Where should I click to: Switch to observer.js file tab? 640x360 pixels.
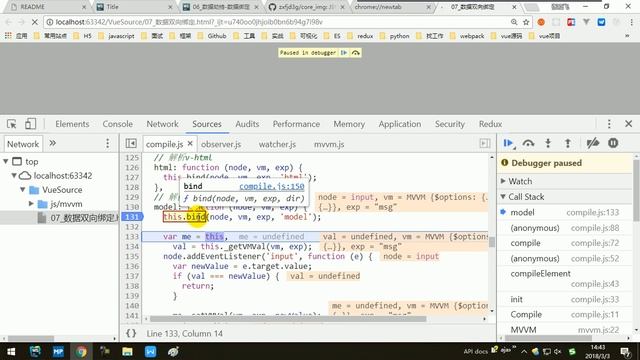coord(221,144)
